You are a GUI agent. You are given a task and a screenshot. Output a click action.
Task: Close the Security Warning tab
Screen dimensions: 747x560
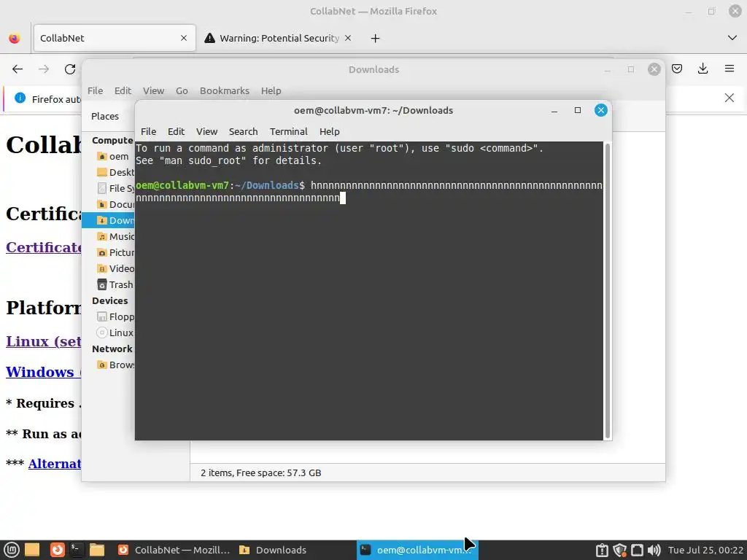coord(348,38)
